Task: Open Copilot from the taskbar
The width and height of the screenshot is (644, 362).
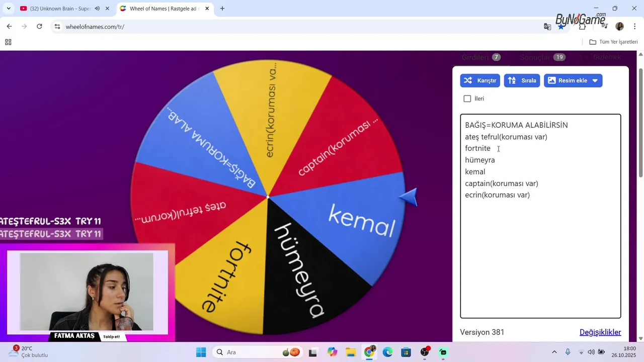Action: 332,352
